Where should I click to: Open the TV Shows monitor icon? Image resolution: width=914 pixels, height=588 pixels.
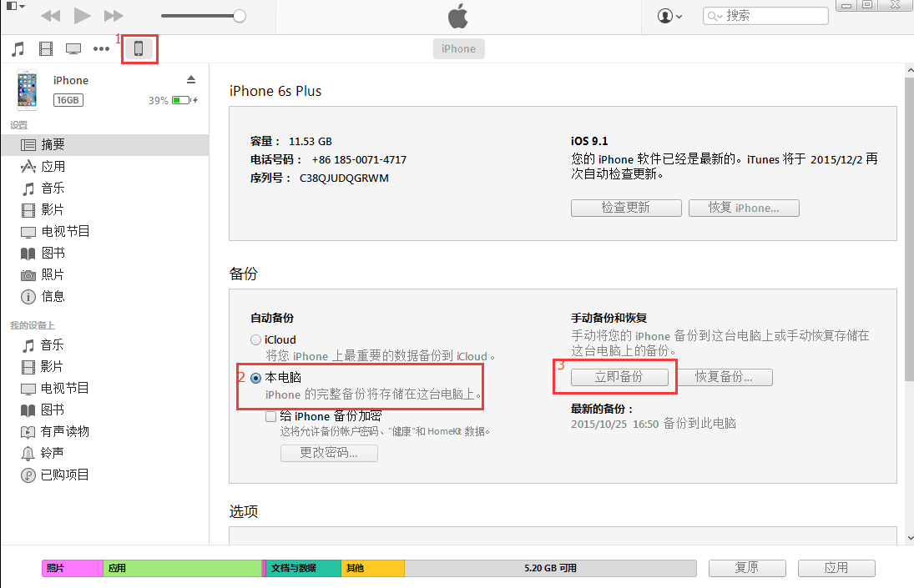(73, 49)
